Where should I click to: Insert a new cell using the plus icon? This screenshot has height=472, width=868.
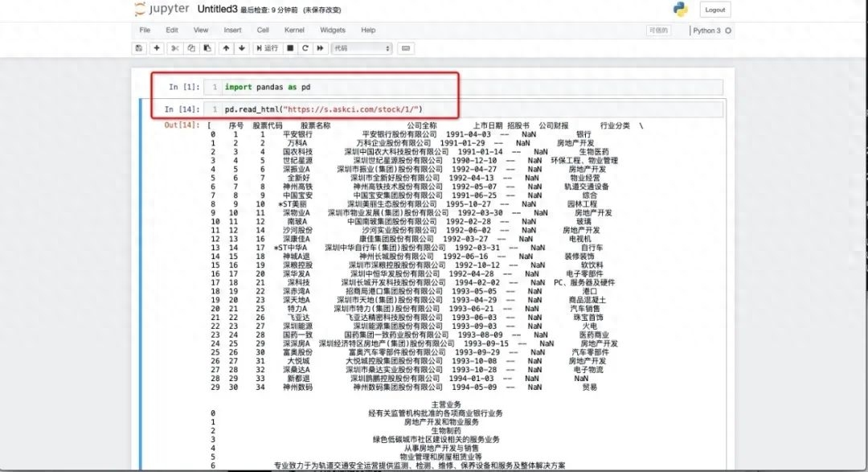tap(157, 48)
